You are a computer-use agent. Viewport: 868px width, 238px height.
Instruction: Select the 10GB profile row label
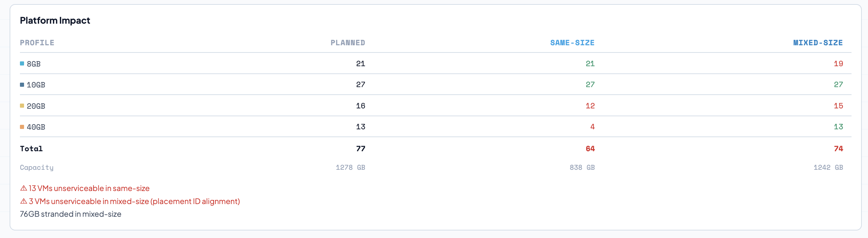tap(36, 85)
